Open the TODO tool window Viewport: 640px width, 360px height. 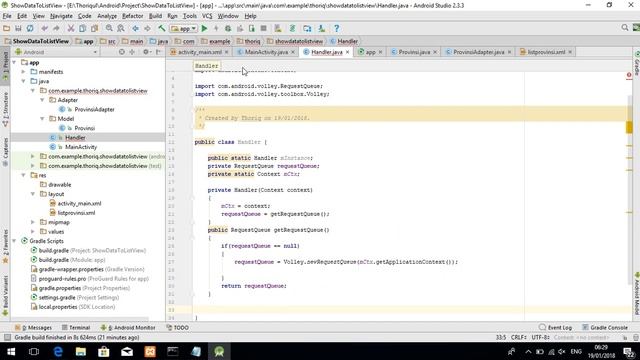point(178,327)
